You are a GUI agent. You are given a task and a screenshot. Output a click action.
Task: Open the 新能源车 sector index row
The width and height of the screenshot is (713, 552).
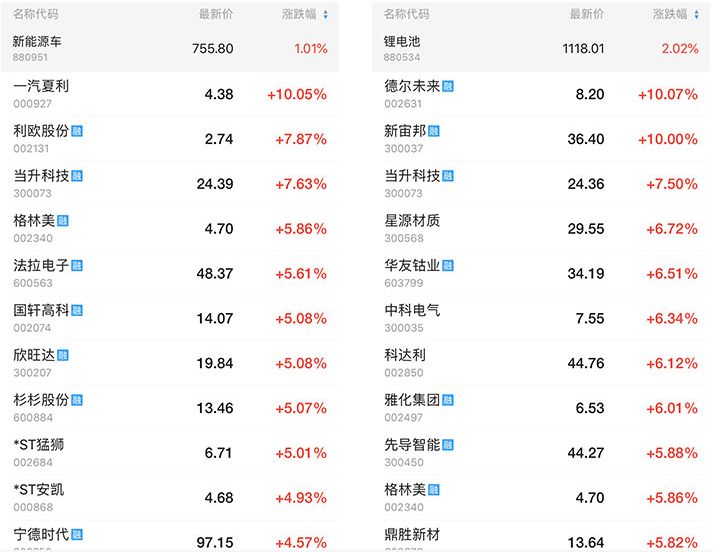(170, 48)
